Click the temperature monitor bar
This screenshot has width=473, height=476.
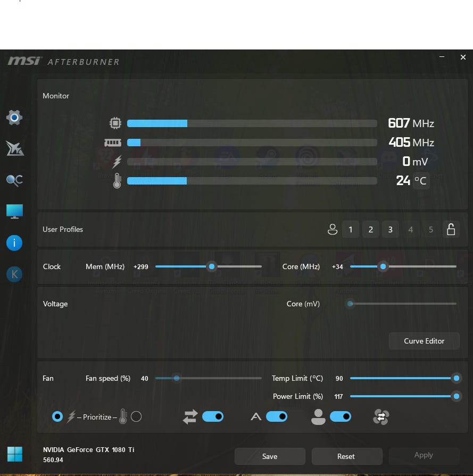pos(252,181)
